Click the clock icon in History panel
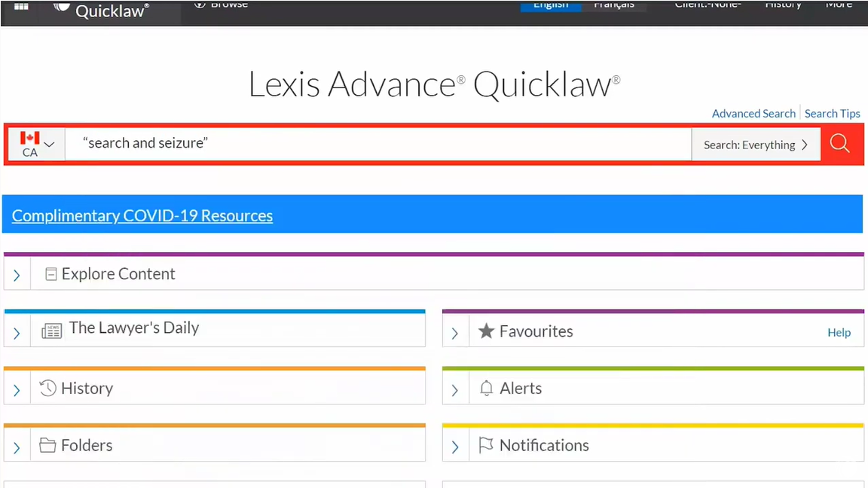The image size is (868, 488). [48, 389]
